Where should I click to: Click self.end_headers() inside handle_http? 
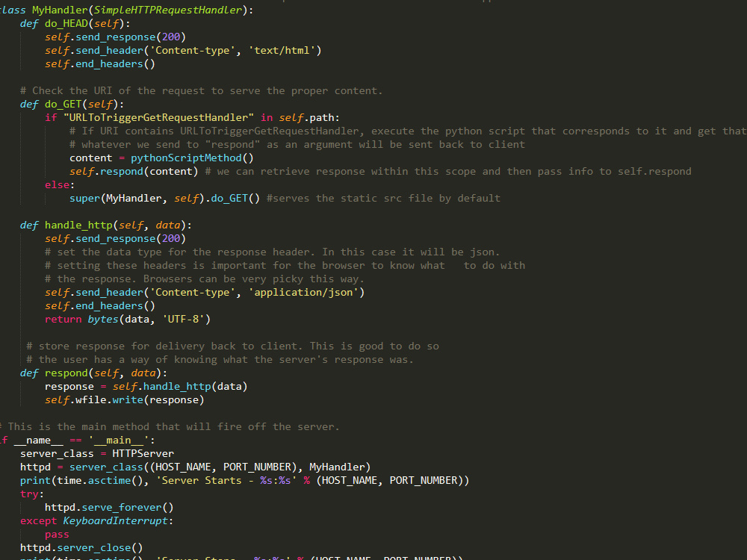point(100,305)
